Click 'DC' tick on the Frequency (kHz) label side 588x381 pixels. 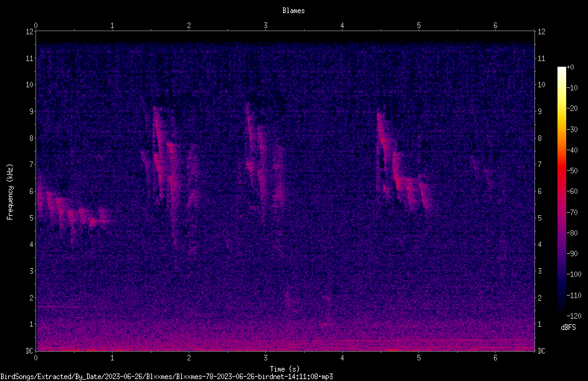[x=30, y=351]
